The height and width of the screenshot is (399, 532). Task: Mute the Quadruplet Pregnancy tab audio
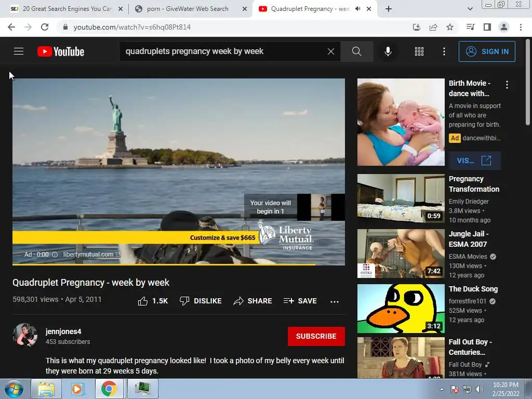[357, 9]
